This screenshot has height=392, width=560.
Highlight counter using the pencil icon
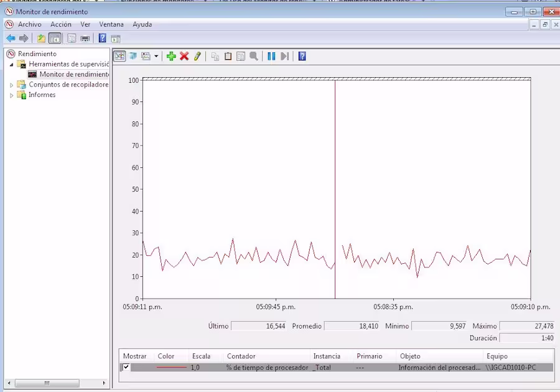pos(197,56)
